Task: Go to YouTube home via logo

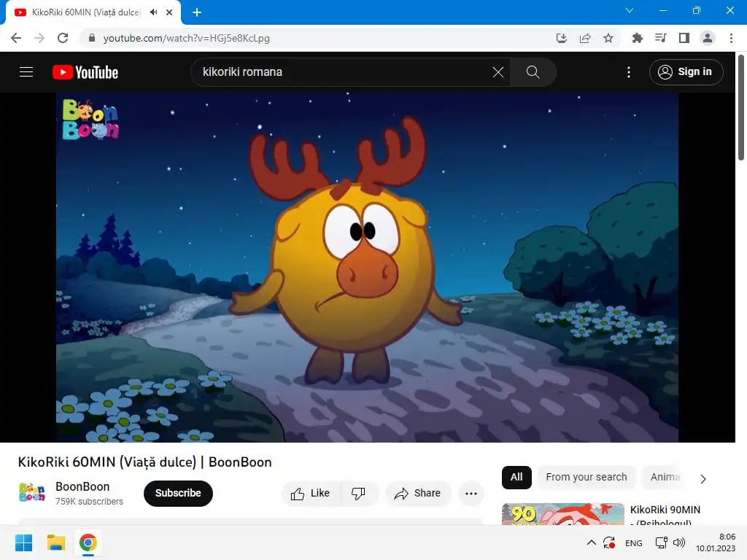Action: point(85,72)
